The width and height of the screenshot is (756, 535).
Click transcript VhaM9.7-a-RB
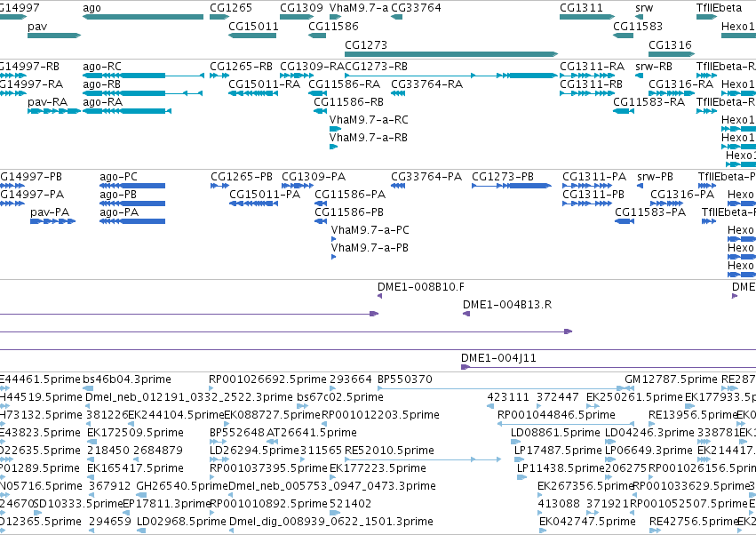tap(369, 138)
